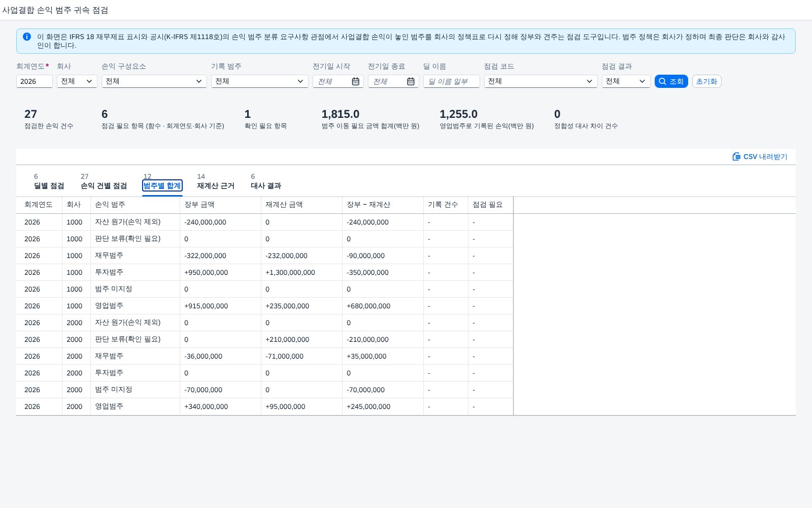The image size is (812, 508).
Task: Click the +1,300,000,000 cell
Action: 301,272
